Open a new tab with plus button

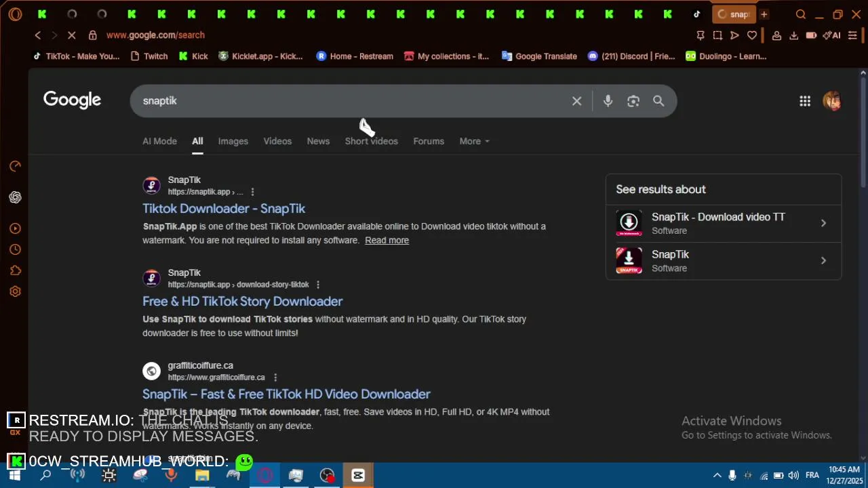coord(764,14)
